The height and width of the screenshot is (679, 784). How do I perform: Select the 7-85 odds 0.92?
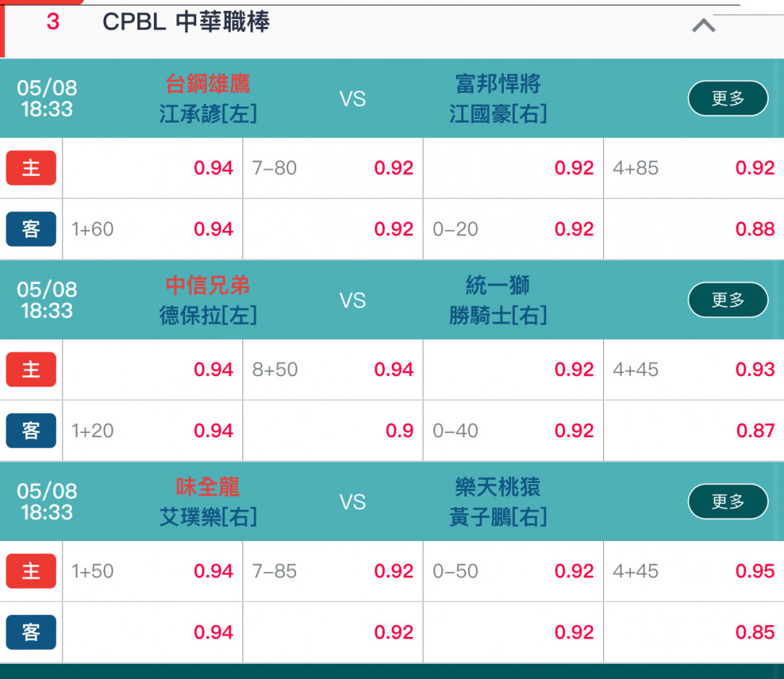point(333,572)
